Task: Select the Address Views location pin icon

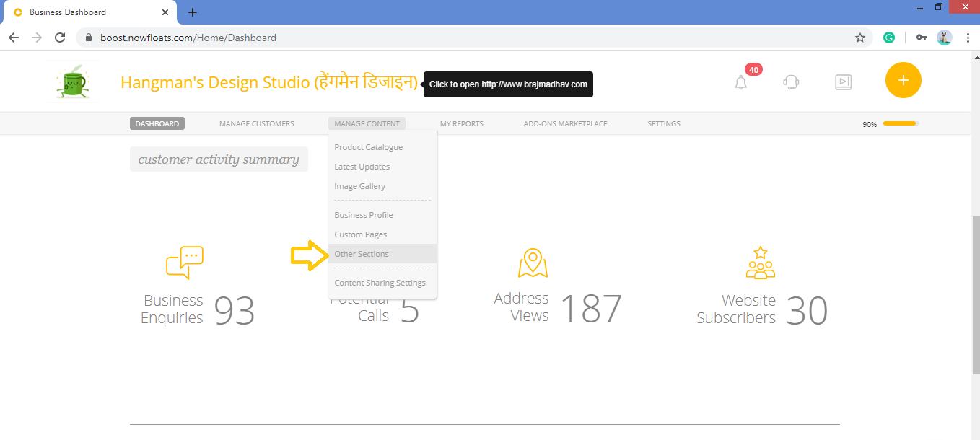Action: [532, 262]
